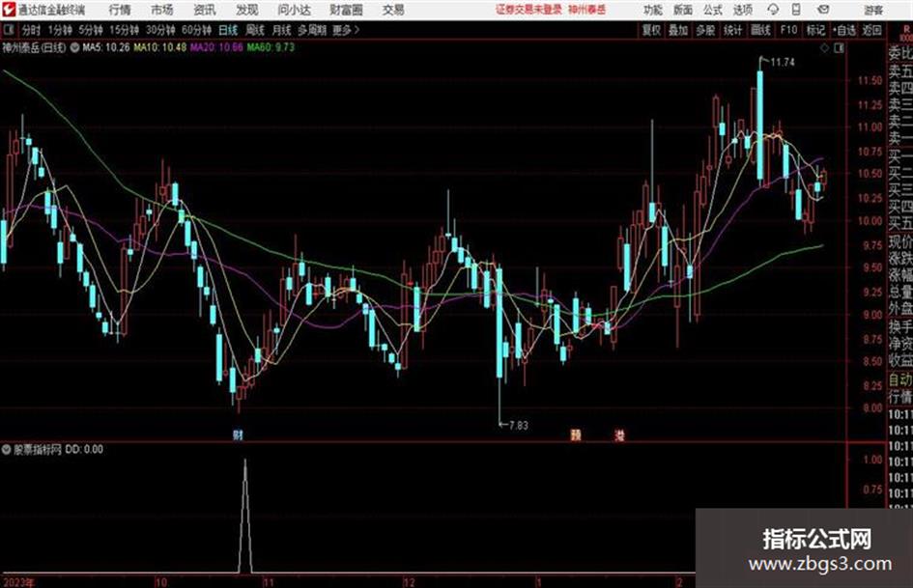Click the MA20: 10.66 label

(x=216, y=47)
